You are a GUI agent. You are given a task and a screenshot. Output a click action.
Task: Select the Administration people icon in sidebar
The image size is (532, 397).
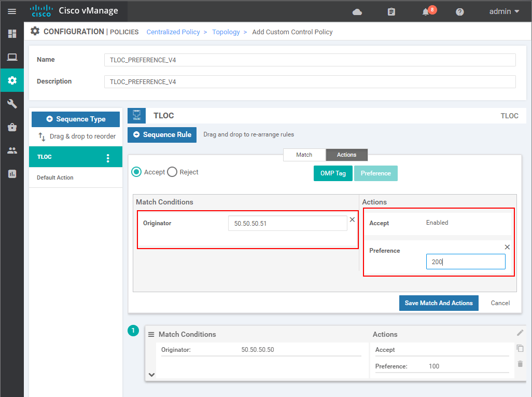12,150
